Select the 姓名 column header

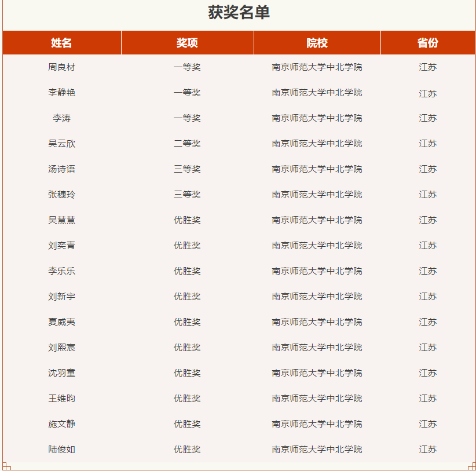61,42
